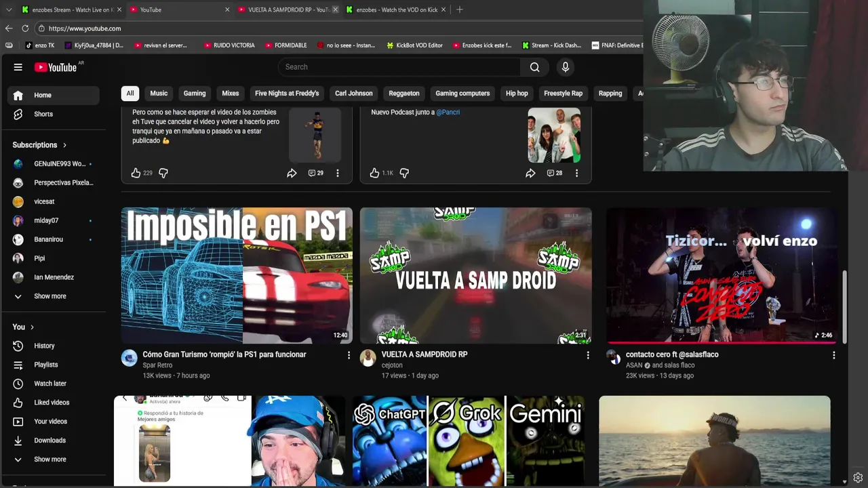Go back with browser back arrow
This screenshot has width=868, height=488.
click(9, 28)
